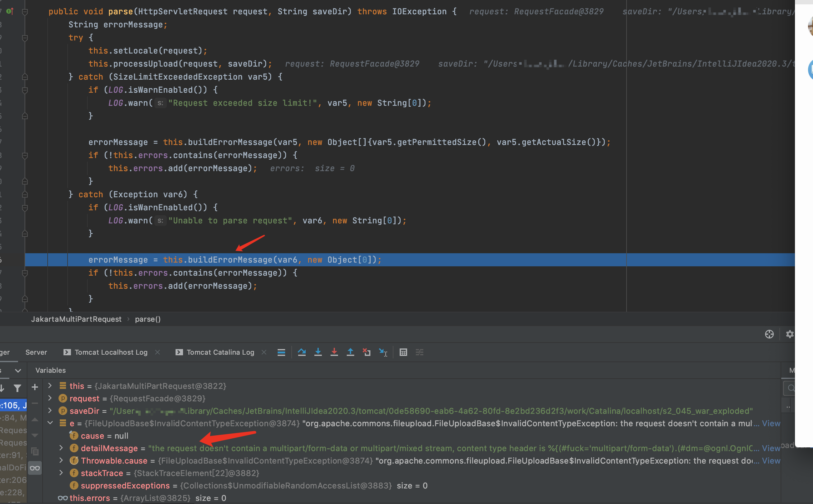Click the Show Execution Point icon
The height and width of the screenshot is (504, 813).
pos(281,352)
